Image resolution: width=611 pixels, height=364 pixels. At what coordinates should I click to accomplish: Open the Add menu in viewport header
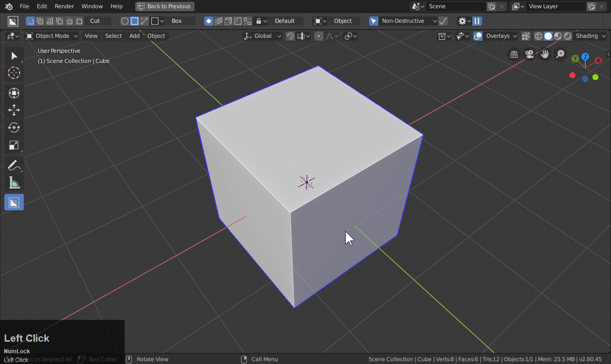coord(134,36)
